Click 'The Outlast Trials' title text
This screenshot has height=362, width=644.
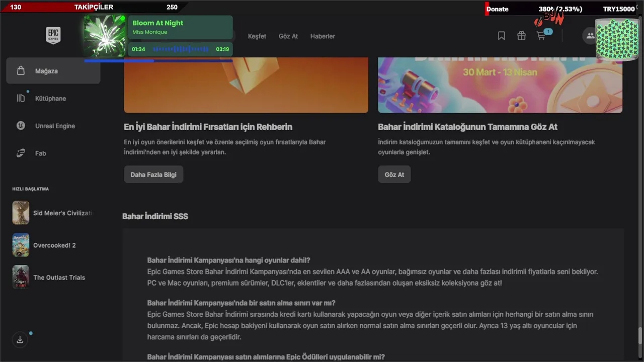click(59, 278)
